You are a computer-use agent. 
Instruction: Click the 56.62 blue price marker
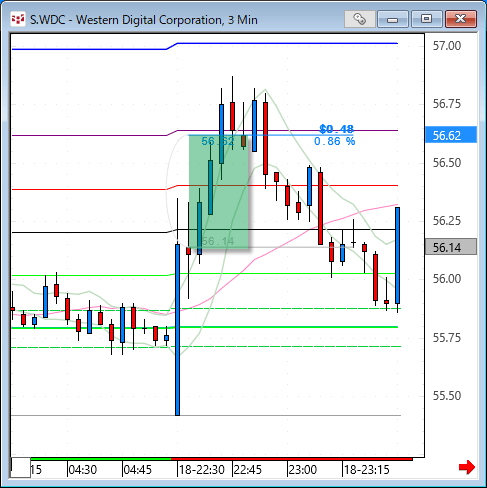(451, 135)
